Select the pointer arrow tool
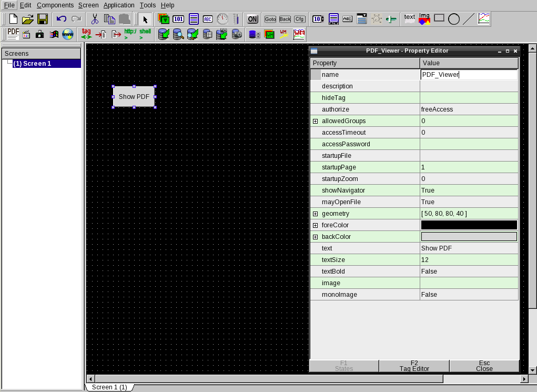Screen dimensions: 537x392 (x=146, y=19)
